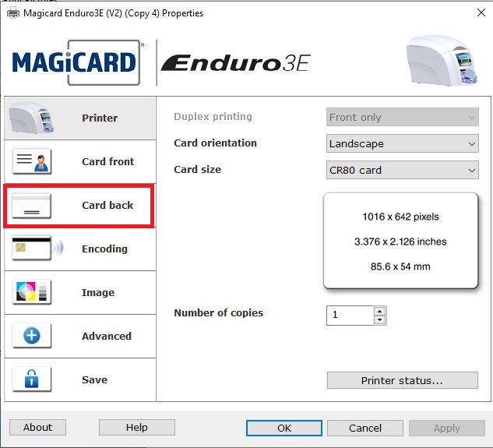Switch to the Printer tab label
The height and width of the screenshot is (448, 493).
point(100,118)
